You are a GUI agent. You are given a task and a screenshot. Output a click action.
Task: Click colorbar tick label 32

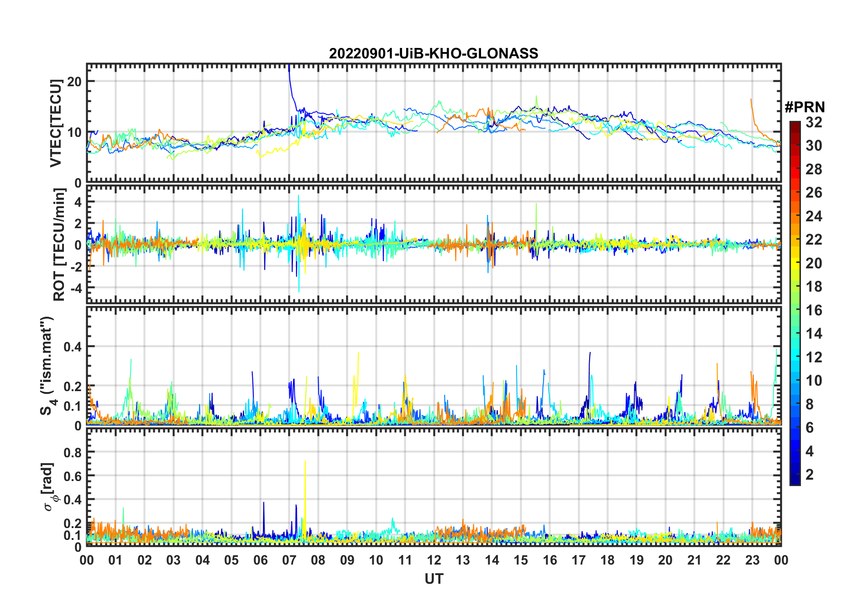pos(814,122)
